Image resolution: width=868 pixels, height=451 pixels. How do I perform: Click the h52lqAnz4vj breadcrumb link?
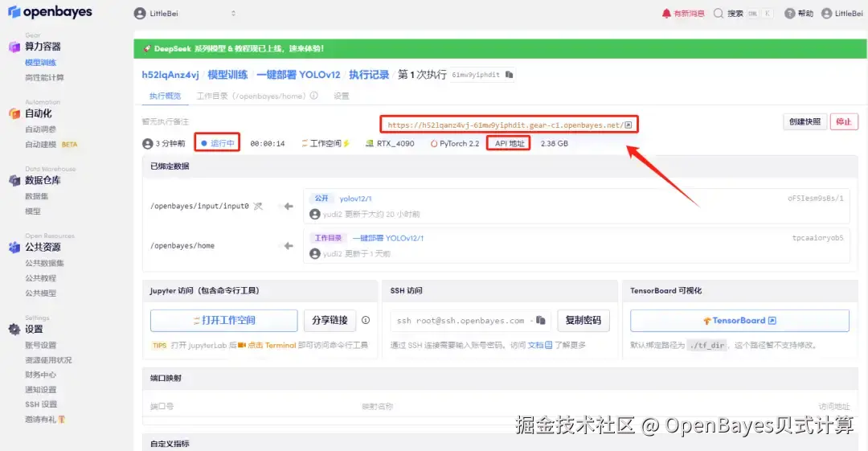(x=170, y=75)
